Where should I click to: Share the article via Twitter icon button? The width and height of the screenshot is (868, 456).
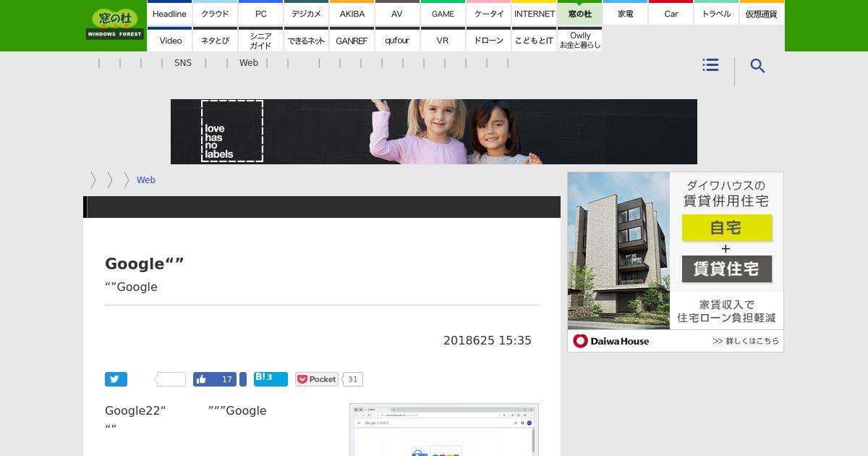click(116, 379)
